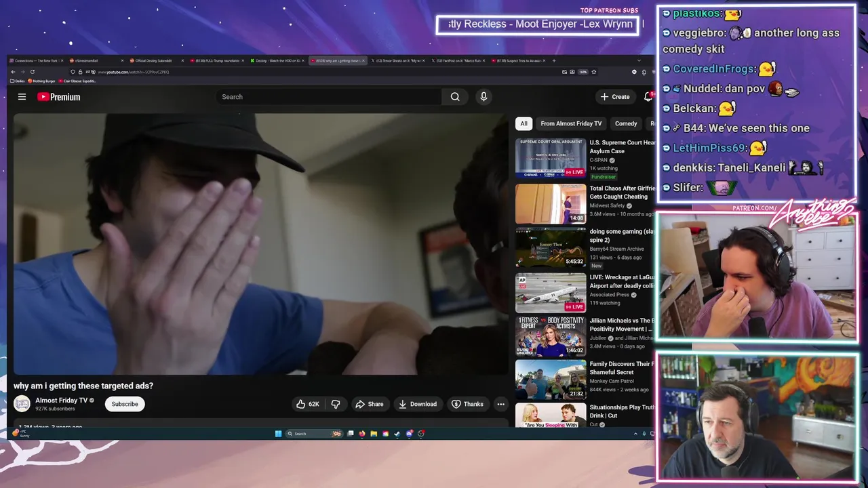Open File Explorer from the taskbar
The height and width of the screenshot is (488, 868).
[x=374, y=434]
